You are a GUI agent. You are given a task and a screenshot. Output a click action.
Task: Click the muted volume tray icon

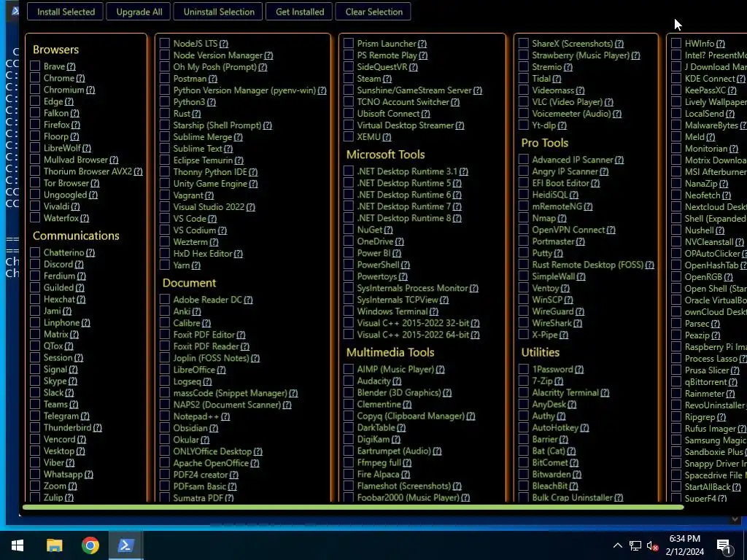[x=652, y=545]
